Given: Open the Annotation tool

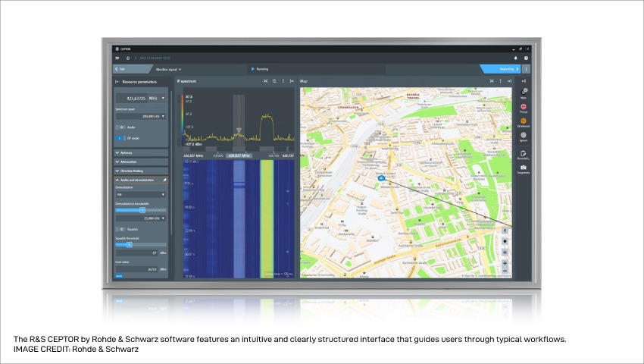Looking at the screenshot, I should (x=524, y=155).
